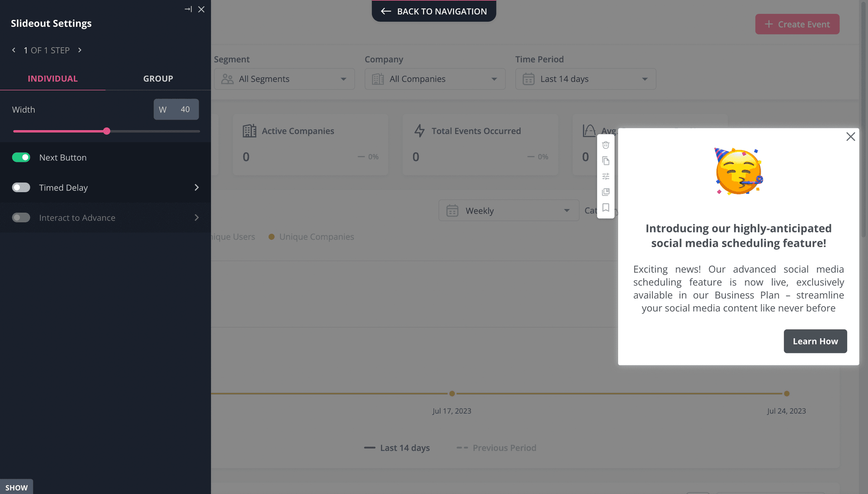The image size is (868, 494).
Task: Go BACK TO NAVIGATION
Action: coord(434,11)
